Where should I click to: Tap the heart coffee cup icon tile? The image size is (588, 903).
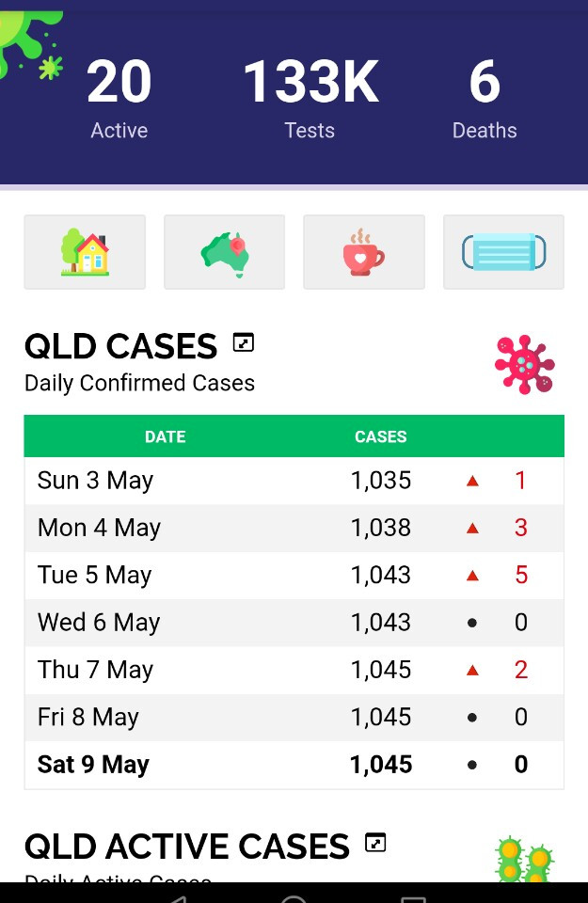tap(364, 252)
